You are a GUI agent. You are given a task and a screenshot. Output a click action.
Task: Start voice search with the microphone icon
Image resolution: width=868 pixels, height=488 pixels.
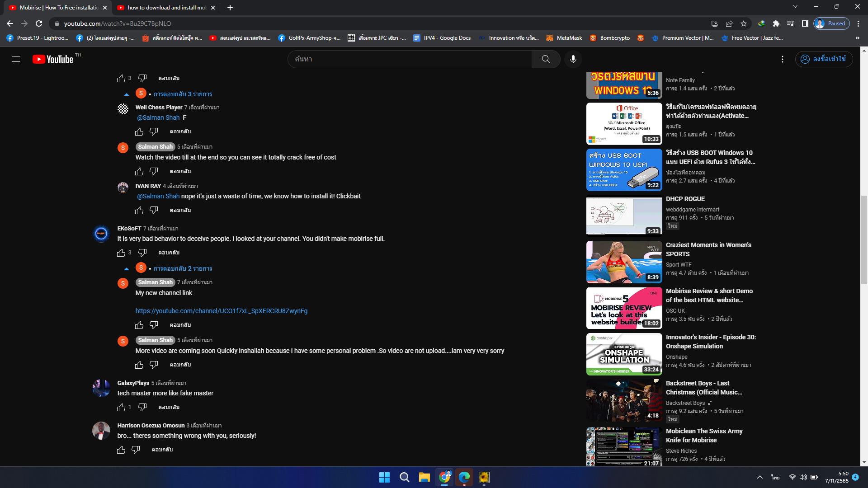click(573, 59)
